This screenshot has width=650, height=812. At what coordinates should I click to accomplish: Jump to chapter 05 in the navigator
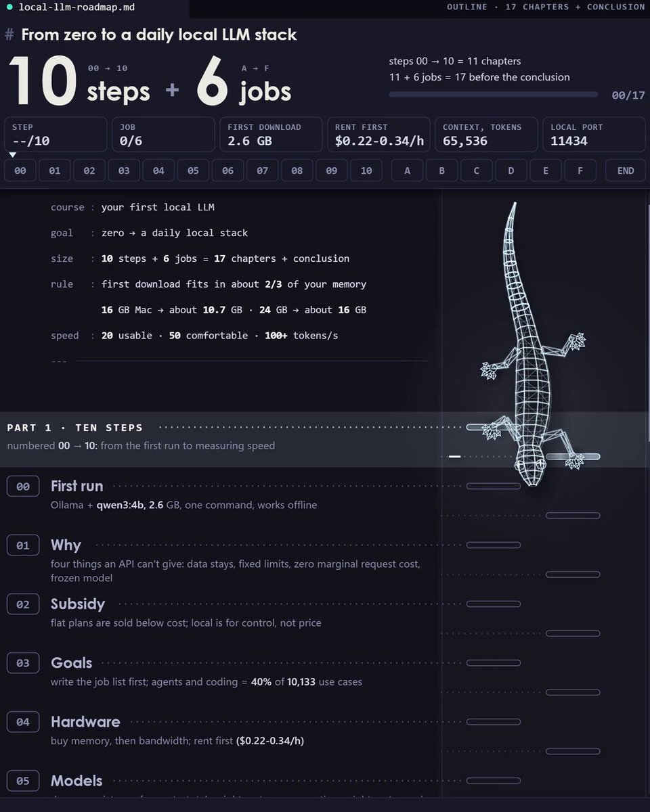(x=193, y=171)
